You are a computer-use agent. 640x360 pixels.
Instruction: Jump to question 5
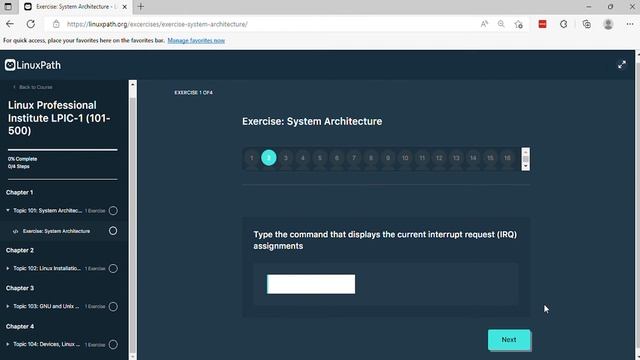[x=320, y=158]
